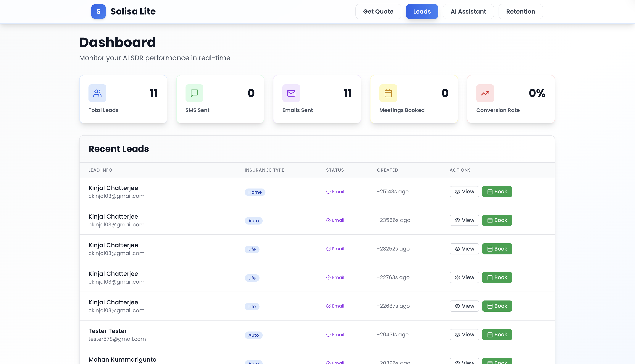635x364 pixels.
Task: Switch to the AI Assistant tab
Action: [468, 12]
